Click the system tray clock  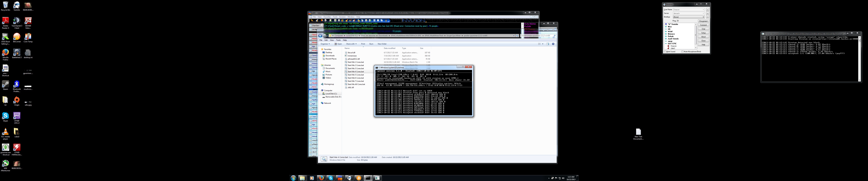coord(571,178)
